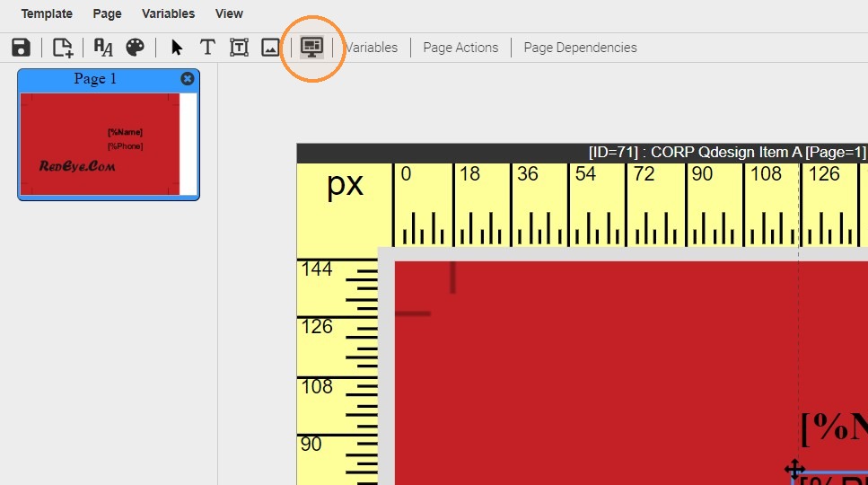The height and width of the screenshot is (485, 868).
Task: Click the px unit label on ruler
Action: coord(345,184)
